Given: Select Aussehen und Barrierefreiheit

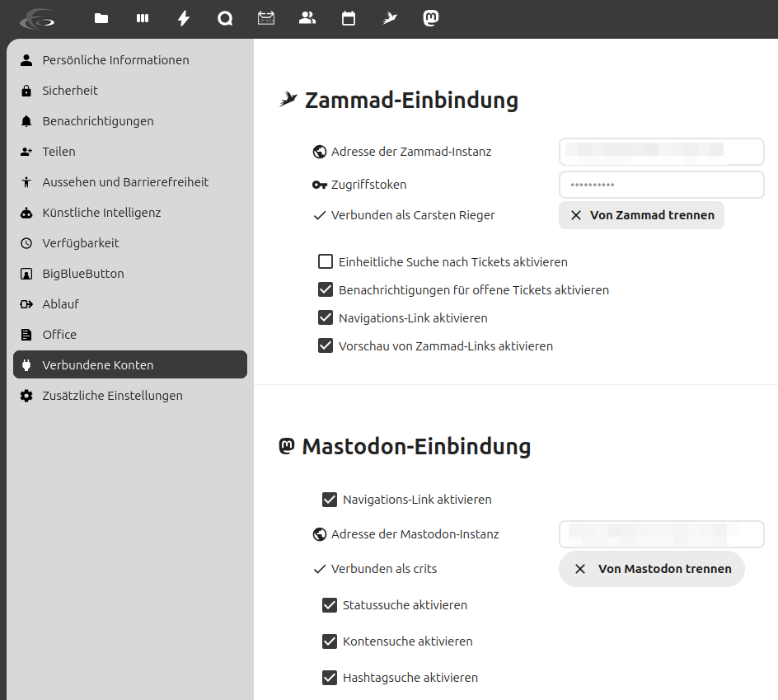Looking at the screenshot, I should pos(130,182).
